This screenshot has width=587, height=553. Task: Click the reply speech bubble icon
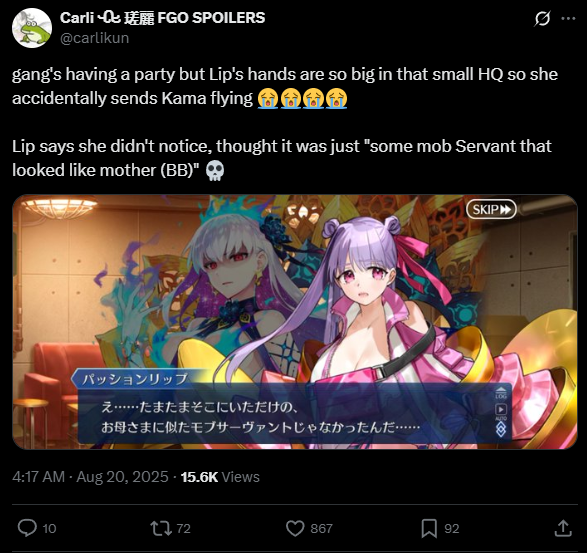pyautogui.click(x=27, y=528)
